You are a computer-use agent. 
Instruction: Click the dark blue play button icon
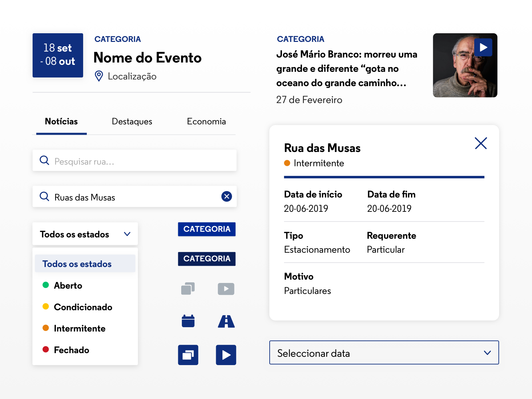pyautogui.click(x=226, y=355)
